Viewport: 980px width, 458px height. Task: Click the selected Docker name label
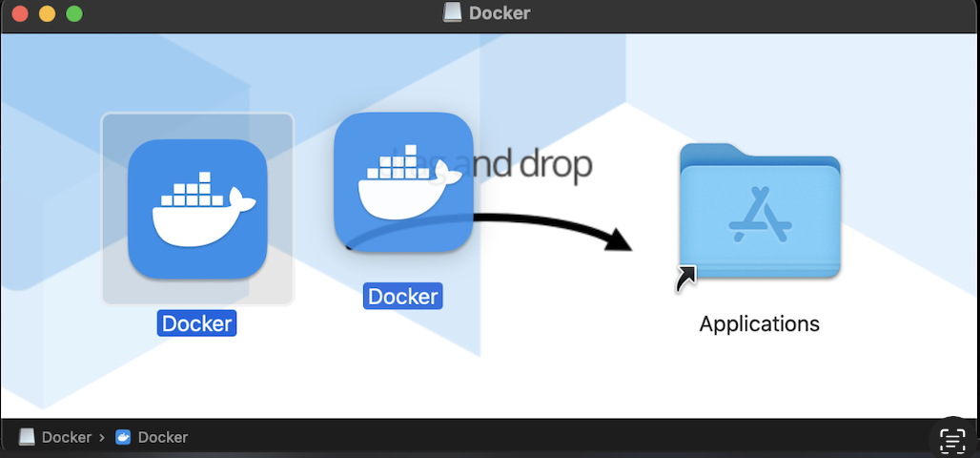pyautogui.click(x=197, y=323)
